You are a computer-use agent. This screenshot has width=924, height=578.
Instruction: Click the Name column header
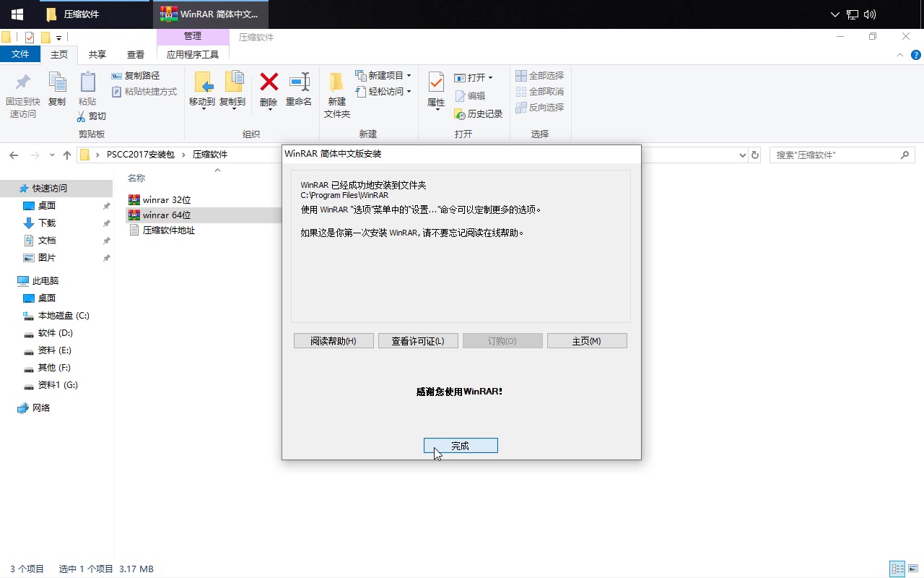coord(136,178)
